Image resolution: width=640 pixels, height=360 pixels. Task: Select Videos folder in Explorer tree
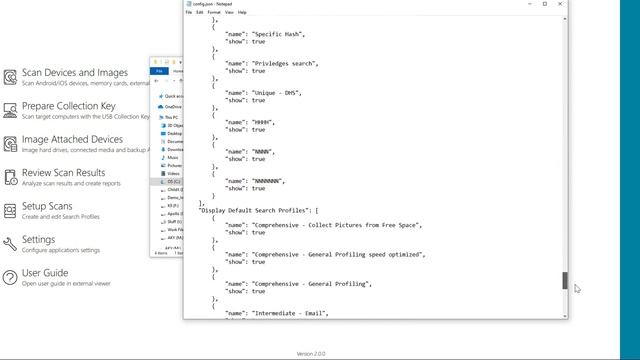pyautogui.click(x=170, y=173)
